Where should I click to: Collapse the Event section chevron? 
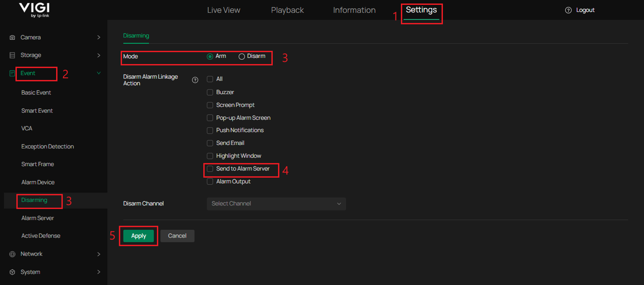coord(98,73)
